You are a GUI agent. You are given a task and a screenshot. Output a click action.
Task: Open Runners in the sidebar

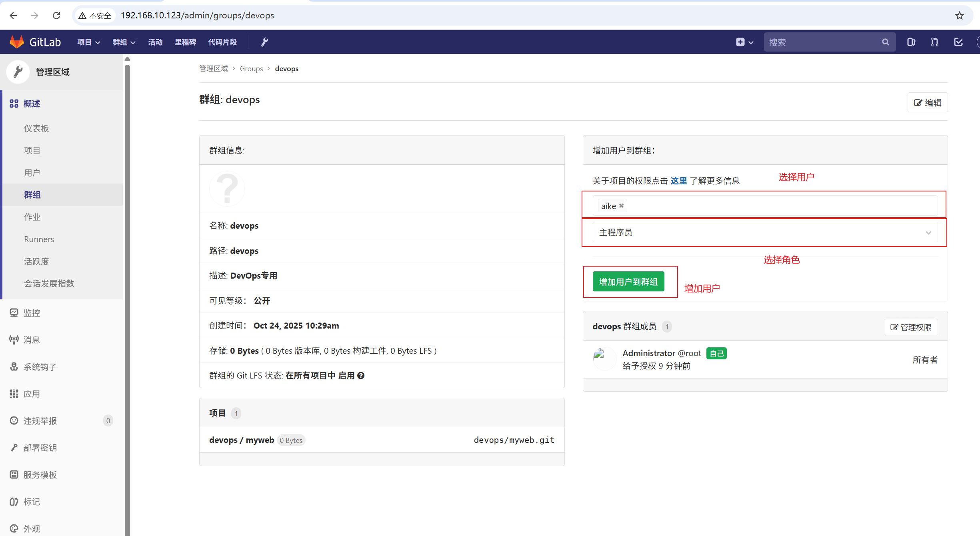pyautogui.click(x=39, y=239)
